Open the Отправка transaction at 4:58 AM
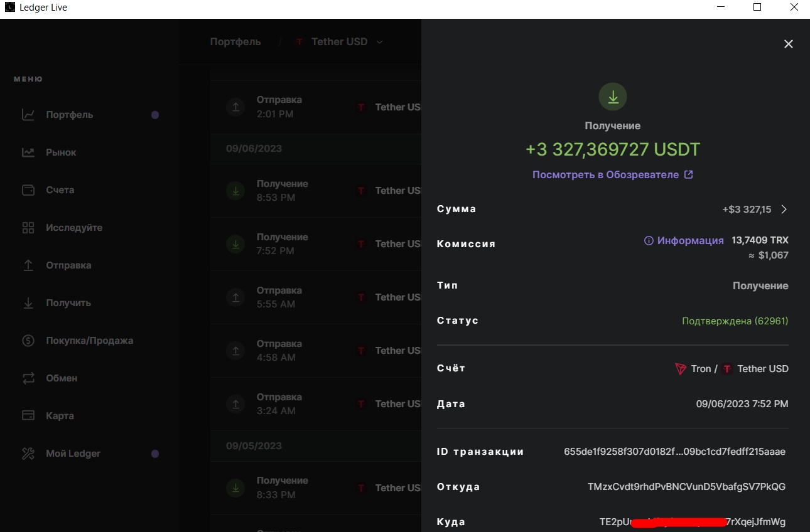The height and width of the screenshot is (532, 810). click(x=316, y=351)
